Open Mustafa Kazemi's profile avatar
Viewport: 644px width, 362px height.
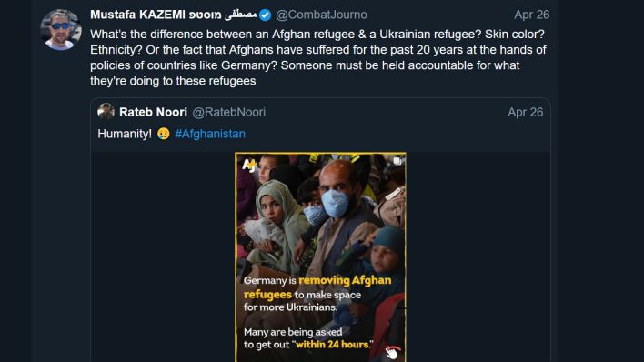[61, 30]
